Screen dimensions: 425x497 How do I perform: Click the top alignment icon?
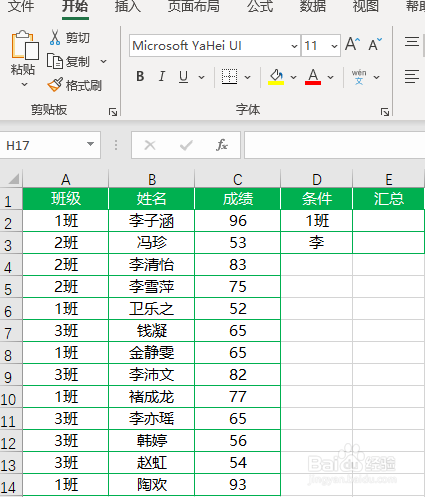(412, 42)
